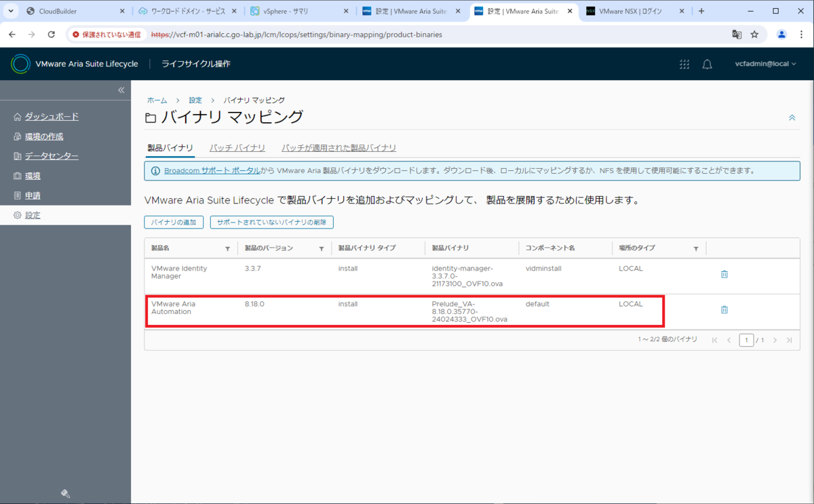Click the 保護されていない通信 security indicator
Image resolution: width=814 pixels, height=504 pixels.
point(106,34)
